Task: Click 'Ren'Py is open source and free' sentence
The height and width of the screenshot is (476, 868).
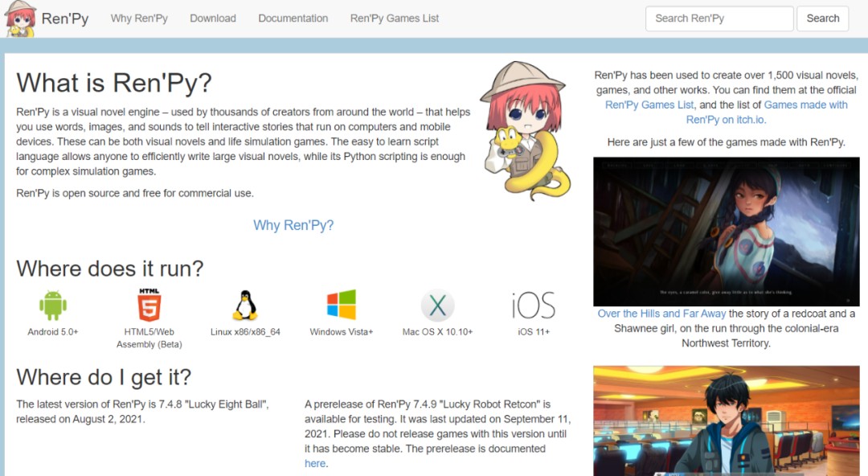Action: pyautogui.click(x=134, y=193)
